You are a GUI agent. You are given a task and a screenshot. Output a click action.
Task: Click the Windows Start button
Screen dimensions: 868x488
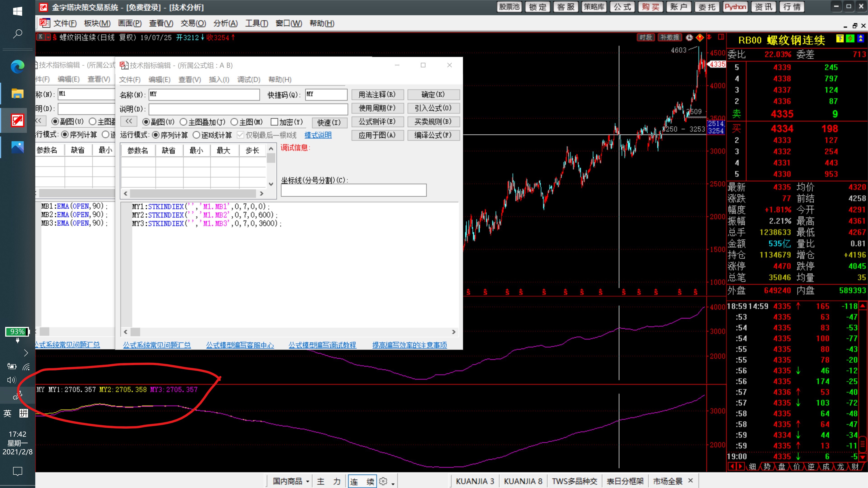pos(18,12)
